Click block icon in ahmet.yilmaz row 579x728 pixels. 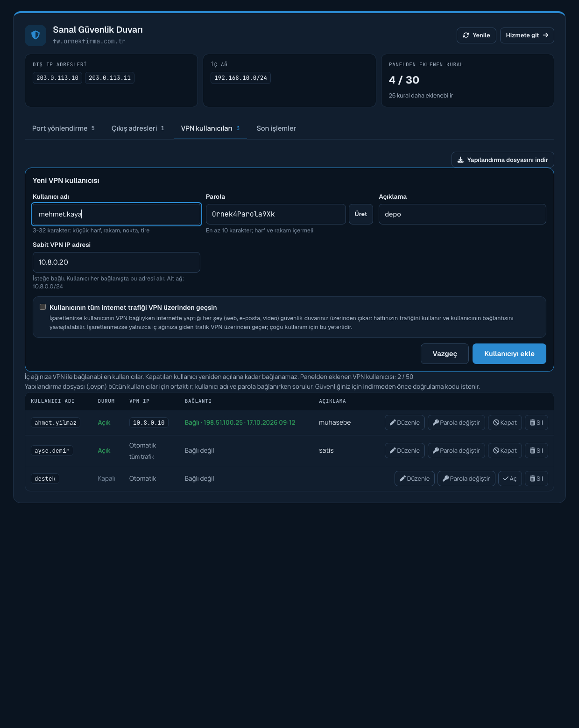point(496,423)
